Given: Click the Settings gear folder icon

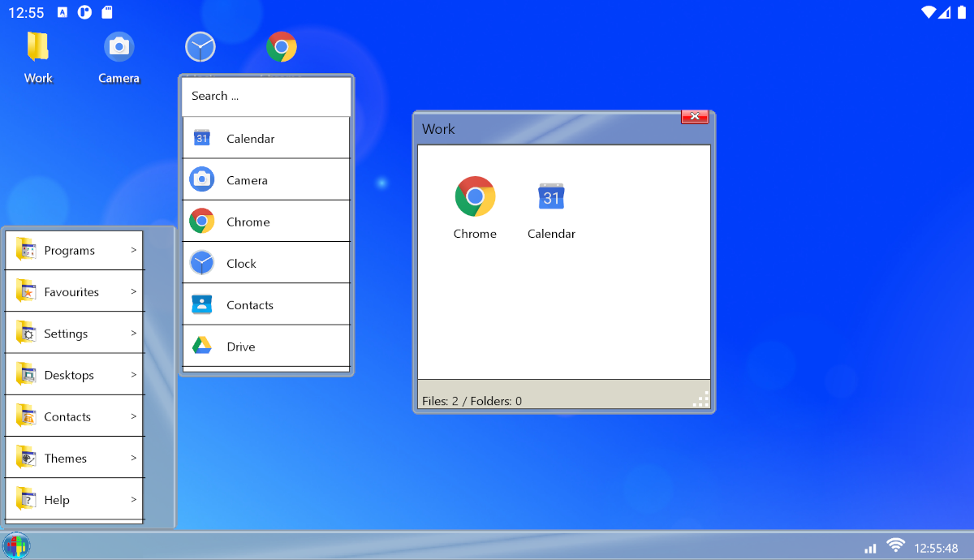Looking at the screenshot, I should click(x=26, y=333).
